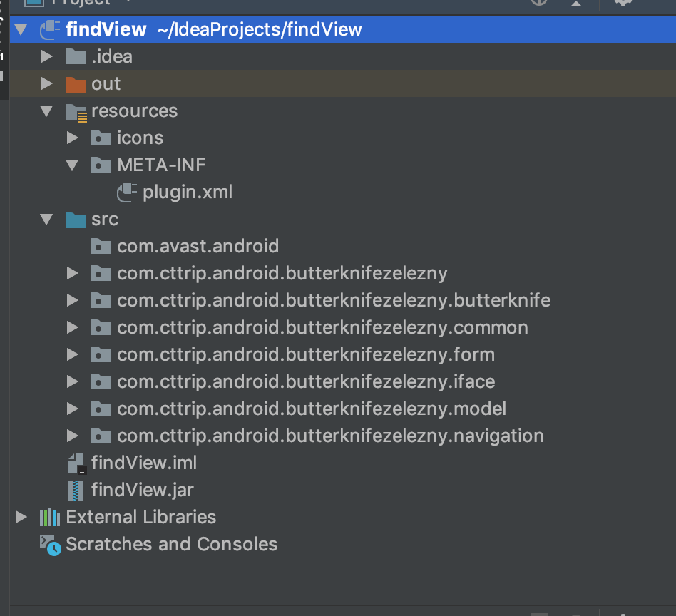This screenshot has width=676, height=616.
Task: Select the butterknifezelezny.navigation package label
Action: pyautogui.click(x=330, y=436)
